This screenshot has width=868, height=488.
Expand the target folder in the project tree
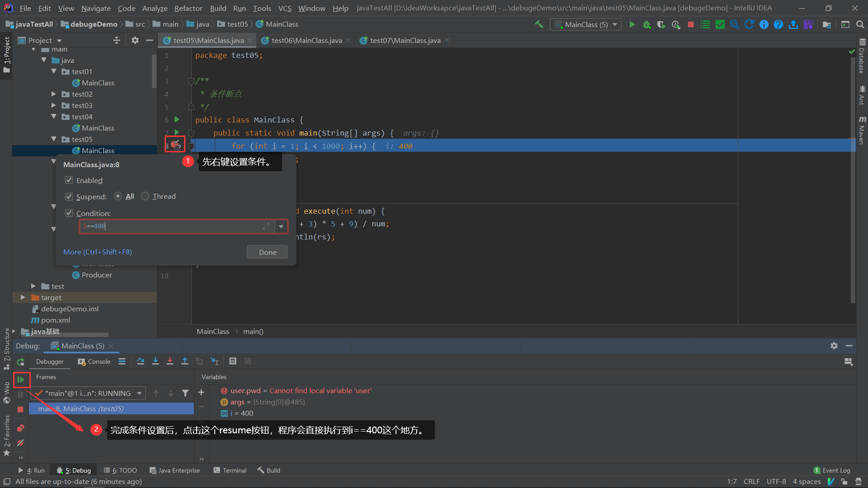click(23, 297)
